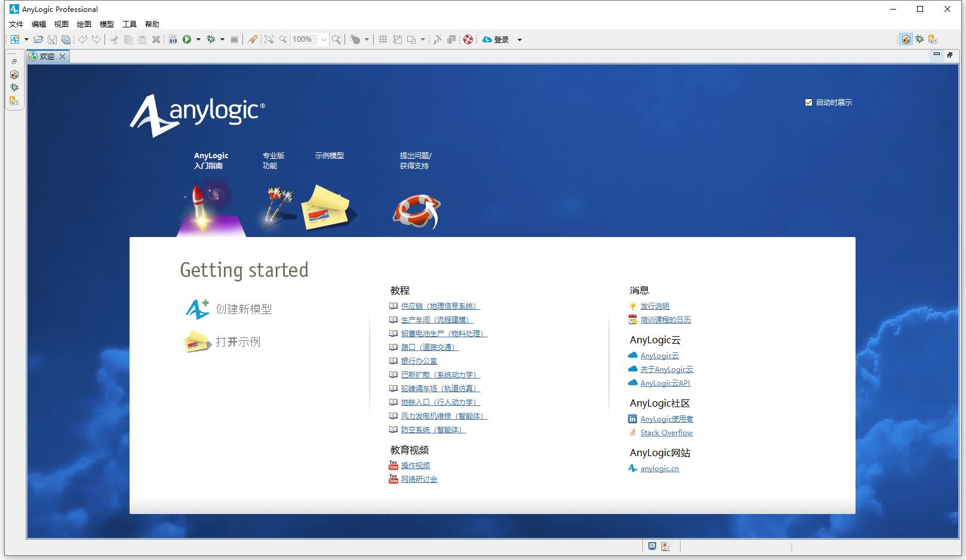This screenshot has width=966, height=560.
Task: Uncheck the 启动时展示 checkbox
Action: 808,103
